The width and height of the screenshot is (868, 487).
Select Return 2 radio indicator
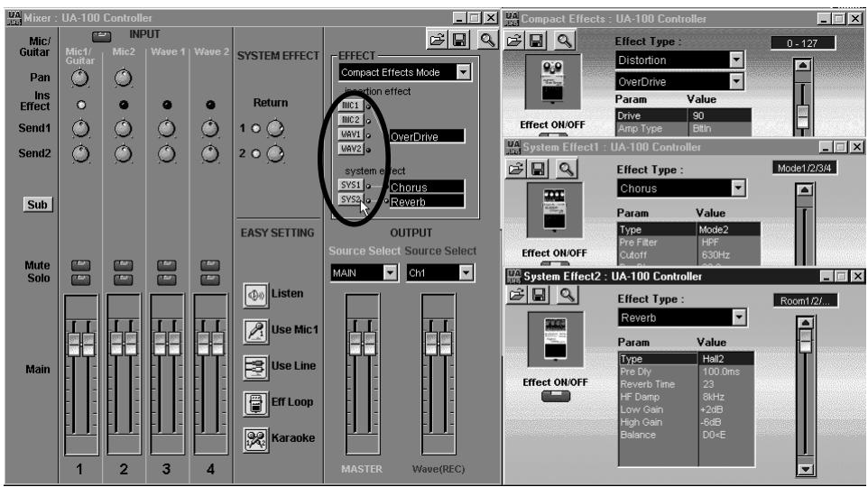tap(255, 154)
